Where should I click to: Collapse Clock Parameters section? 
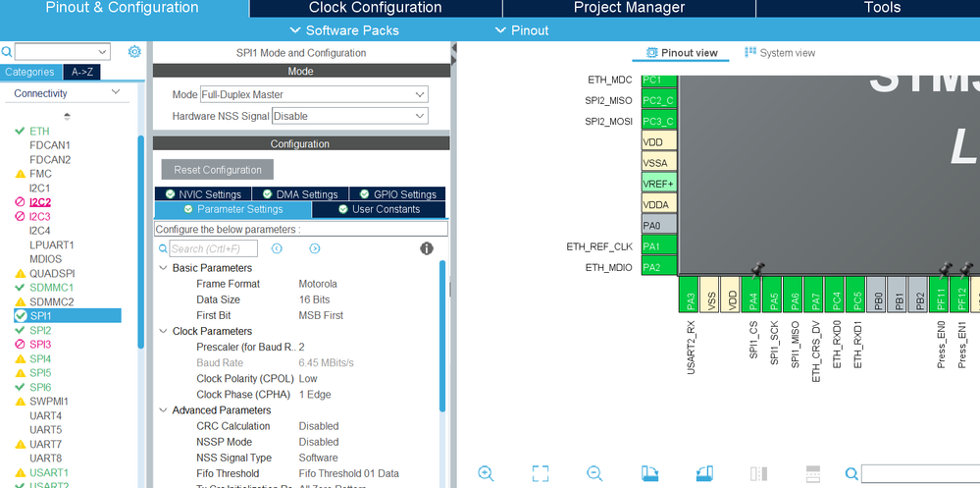[x=163, y=331]
